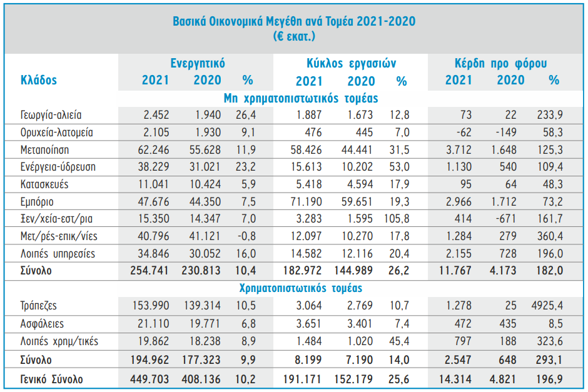The height and width of the screenshot is (392, 588).
Task: Click the value '153.990' in Τράπεζες row
Action: coord(151,306)
